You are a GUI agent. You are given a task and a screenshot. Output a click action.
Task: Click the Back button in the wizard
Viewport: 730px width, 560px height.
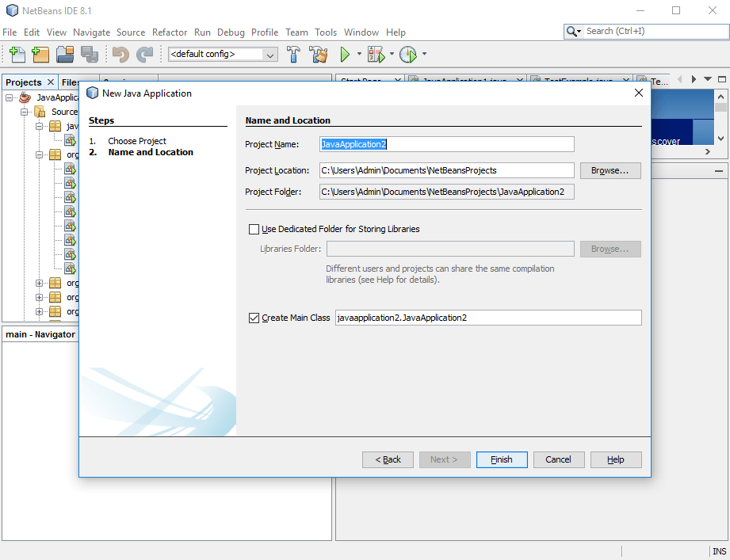tap(388, 459)
